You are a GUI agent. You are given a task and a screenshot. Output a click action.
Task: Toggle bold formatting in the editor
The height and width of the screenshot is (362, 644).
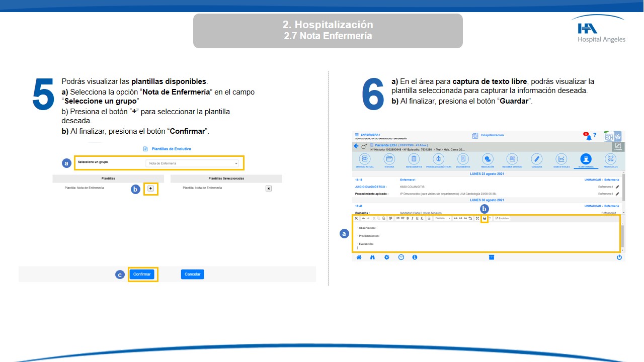(x=408, y=218)
